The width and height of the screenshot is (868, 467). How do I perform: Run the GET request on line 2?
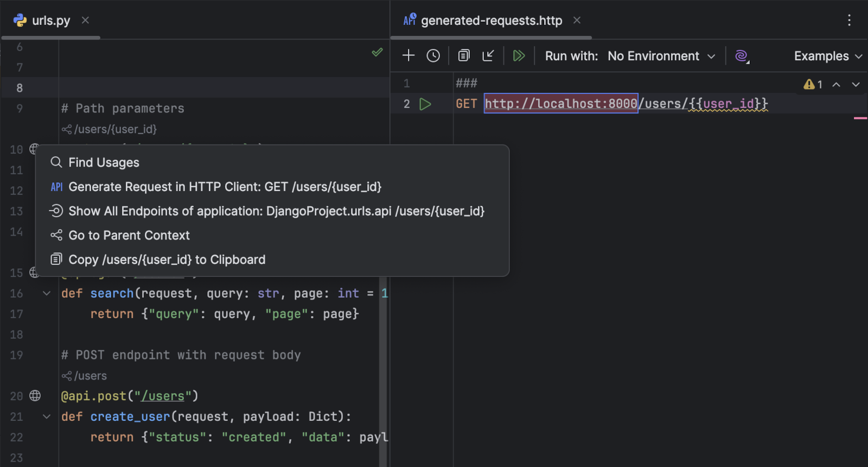425,104
